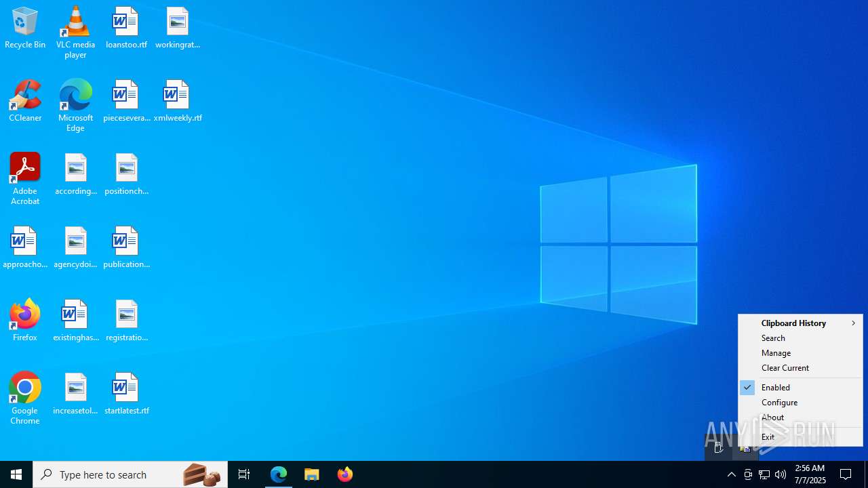This screenshot has height=488, width=868.
Task: Select the xmlweekly.rtf document icon
Action: 178,101
